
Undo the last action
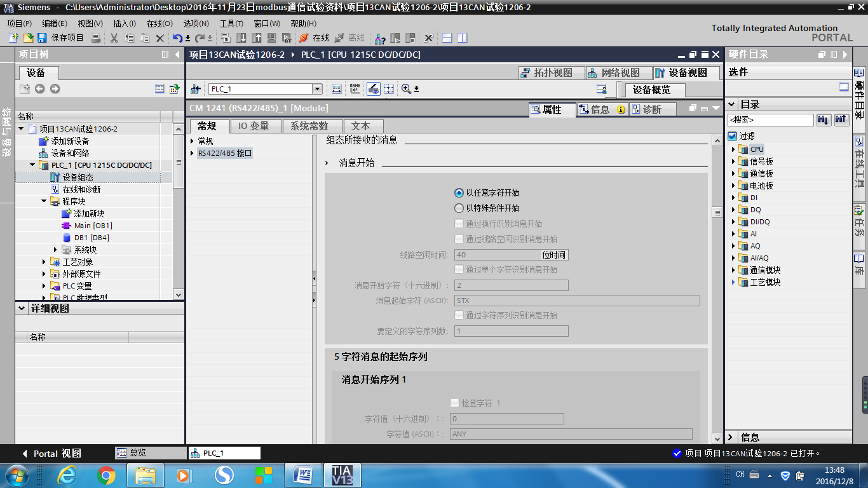click(x=178, y=38)
